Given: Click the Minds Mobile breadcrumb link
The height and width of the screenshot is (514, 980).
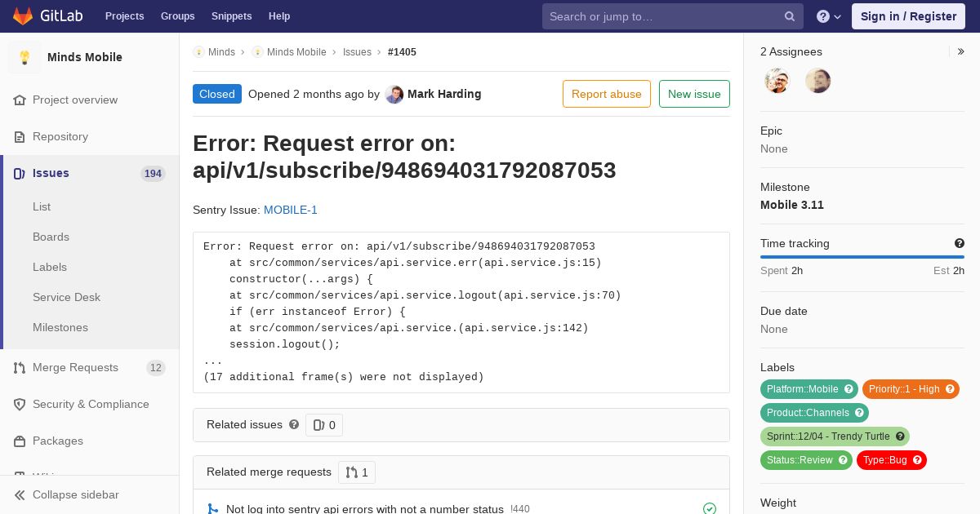Looking at the screenshot, I should (296, 51).
